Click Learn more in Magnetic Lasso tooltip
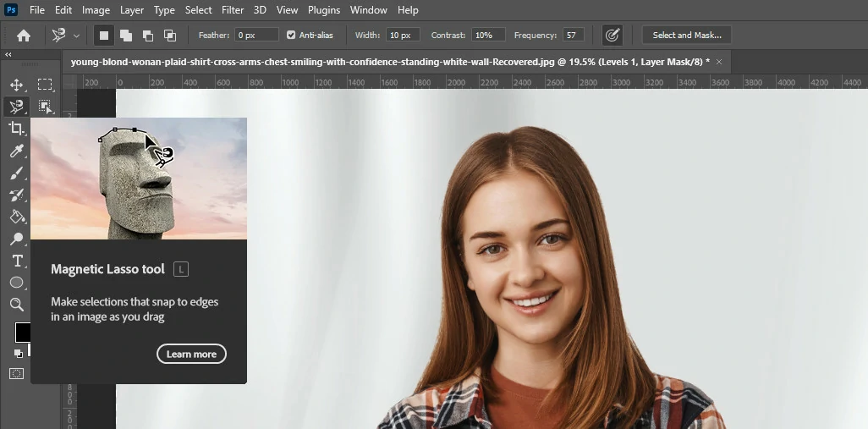 (191, 355)
